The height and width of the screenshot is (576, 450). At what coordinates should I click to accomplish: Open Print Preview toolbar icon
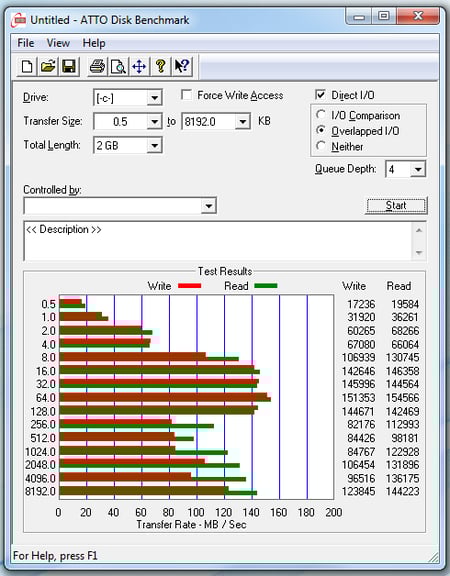[118, 66]
